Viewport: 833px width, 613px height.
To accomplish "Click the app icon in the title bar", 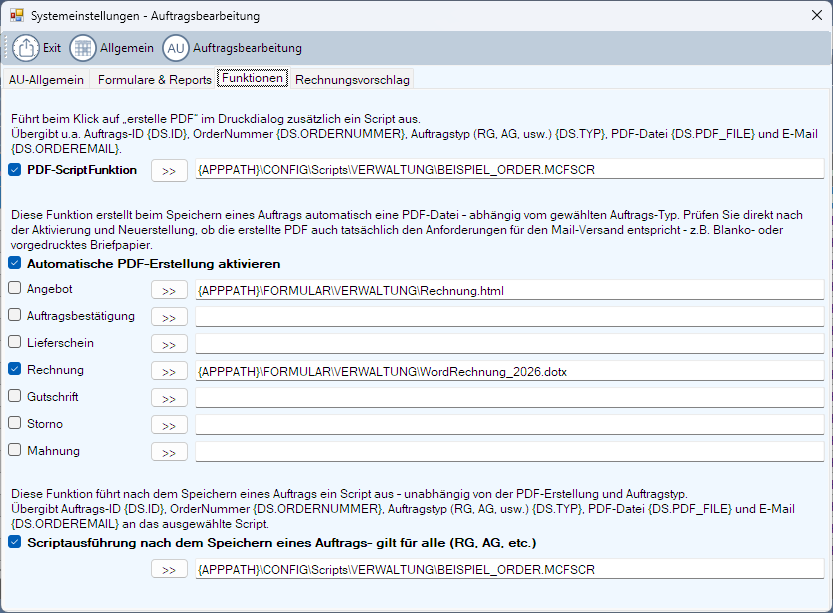I will point(16,16).
